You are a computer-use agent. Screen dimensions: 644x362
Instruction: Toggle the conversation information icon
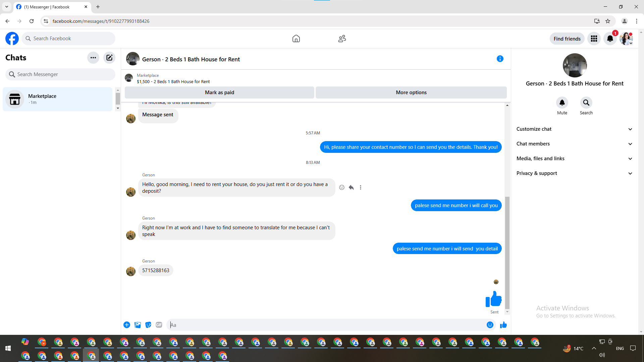(x=500, y=59)
